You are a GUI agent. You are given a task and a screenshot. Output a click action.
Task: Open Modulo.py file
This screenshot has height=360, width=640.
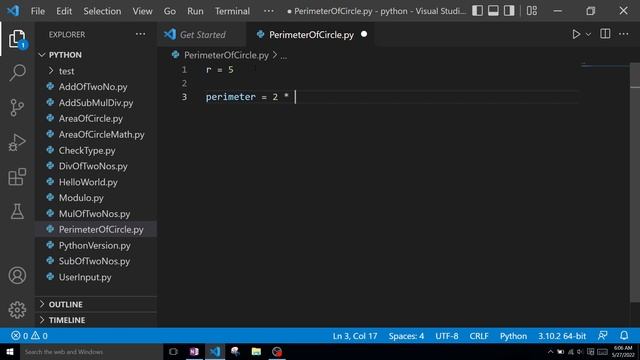coord(96,198)
